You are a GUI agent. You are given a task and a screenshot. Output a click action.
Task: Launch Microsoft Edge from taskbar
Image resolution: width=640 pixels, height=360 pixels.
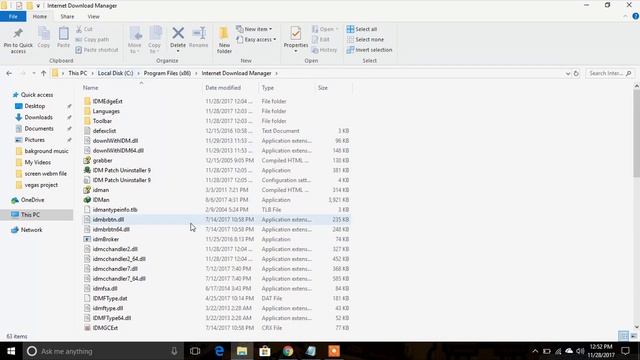pyautogui.click(x=219, y=351)
